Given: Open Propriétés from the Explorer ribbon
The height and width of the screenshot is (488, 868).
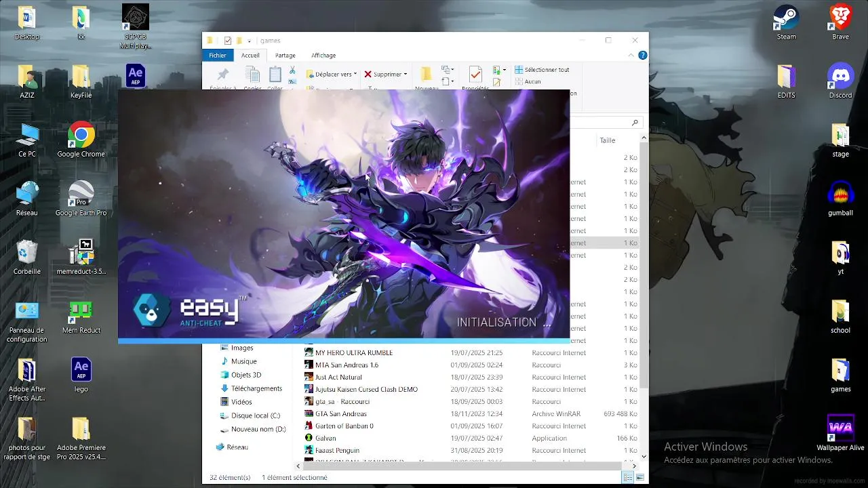Looking at the screenshot, I should coord(475,79).
